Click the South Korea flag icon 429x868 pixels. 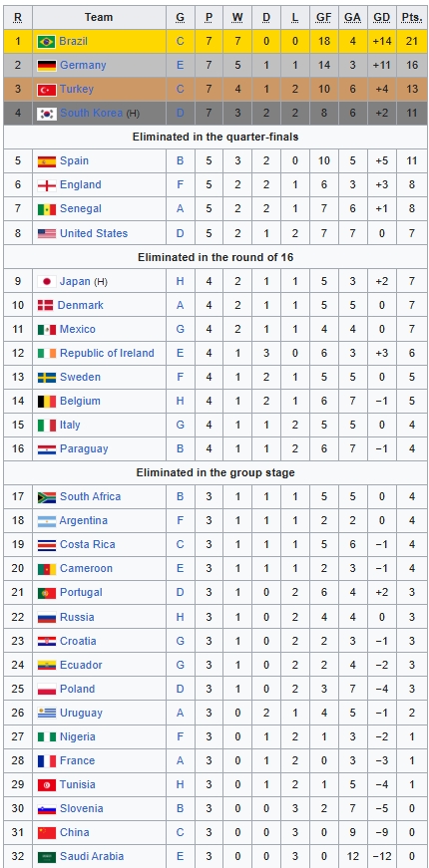click(x=47, y=114)
